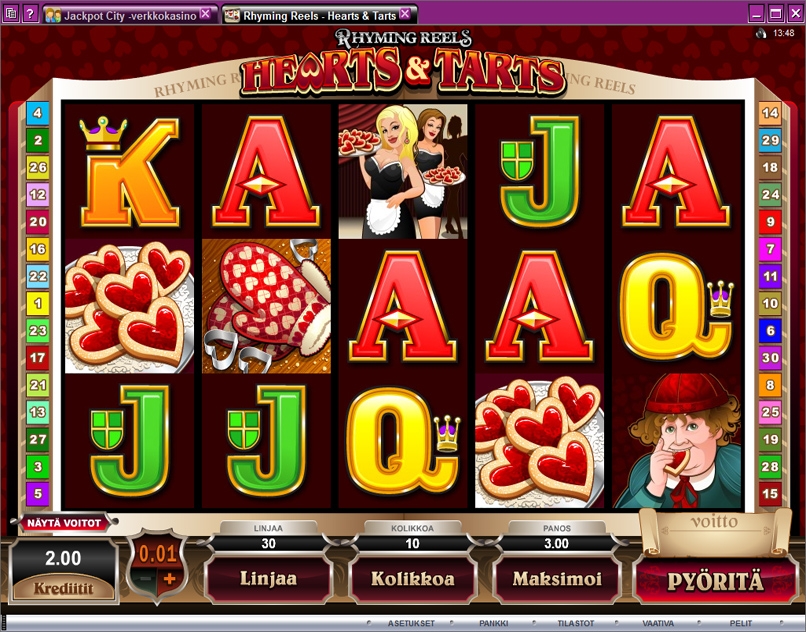Open the TILASTOT statistics menu

[x=576, y=623]
